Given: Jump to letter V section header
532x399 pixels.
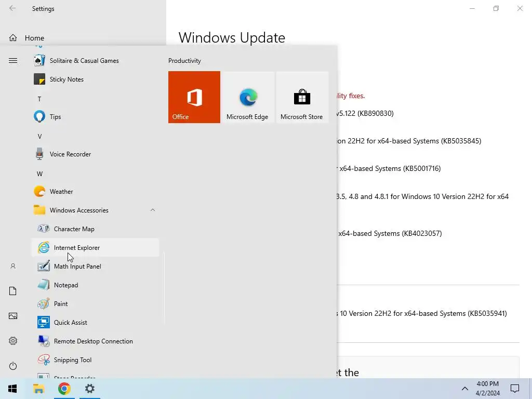Looking at the screenshot, I should pyautogui.click(x=39, y=137).
